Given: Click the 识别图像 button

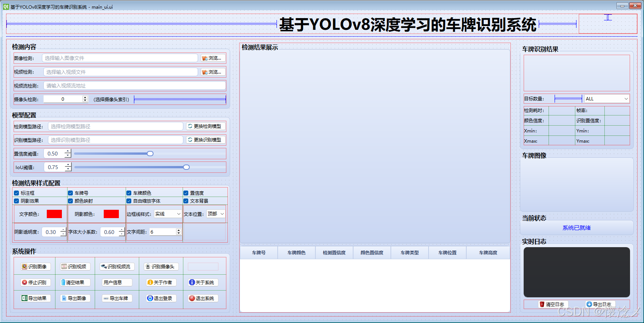Looking at the screenshot, I should pyautogui.click(x=35, y=266).
